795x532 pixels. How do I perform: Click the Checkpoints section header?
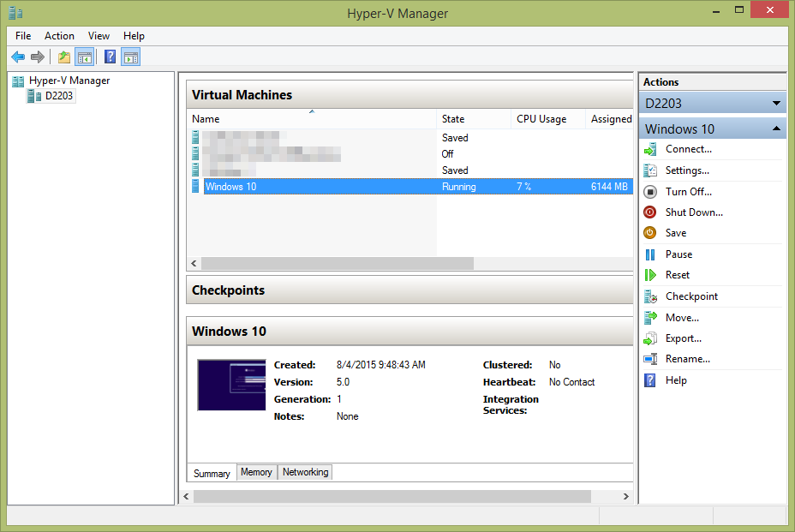pos(409,290)
